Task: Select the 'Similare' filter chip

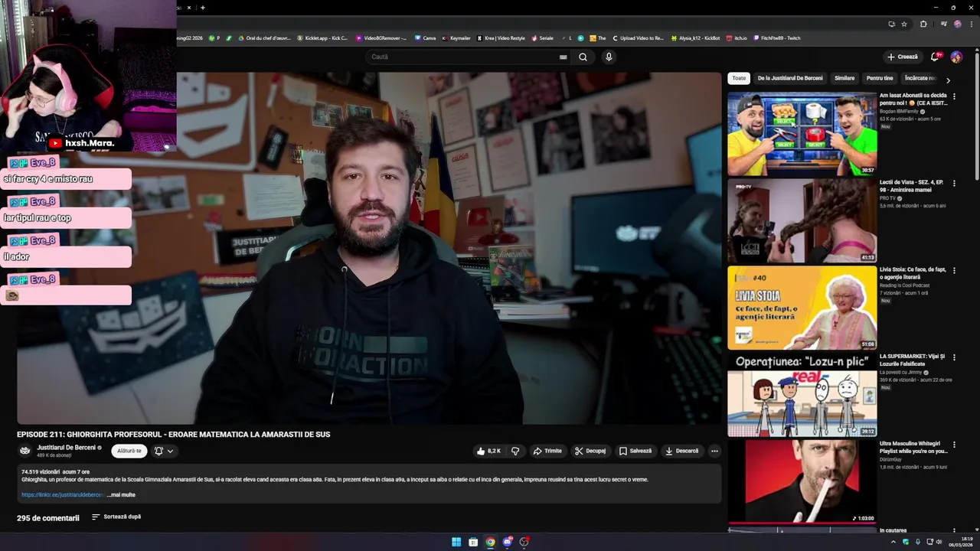Action: point(844,78)
